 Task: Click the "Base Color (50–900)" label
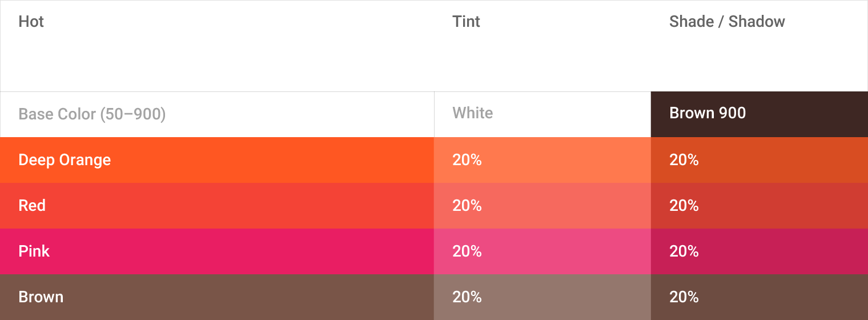[92, 114]
